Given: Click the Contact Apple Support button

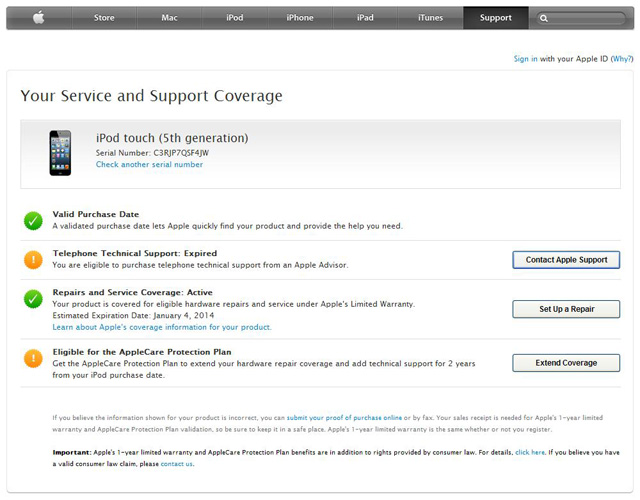Looking at the screenshot, I should 566,260.
